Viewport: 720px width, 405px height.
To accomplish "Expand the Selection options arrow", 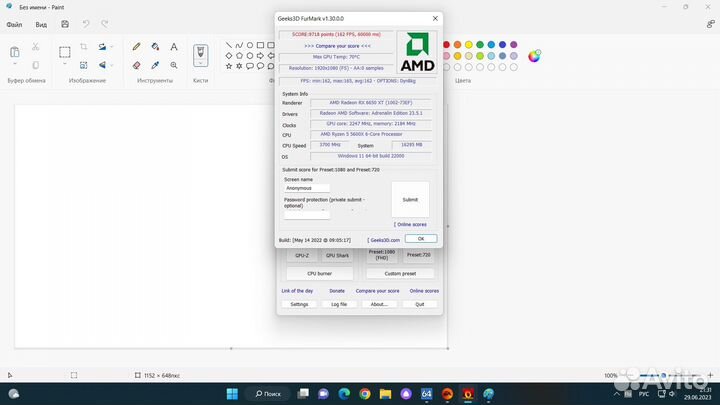I will (x=65, y=64).
